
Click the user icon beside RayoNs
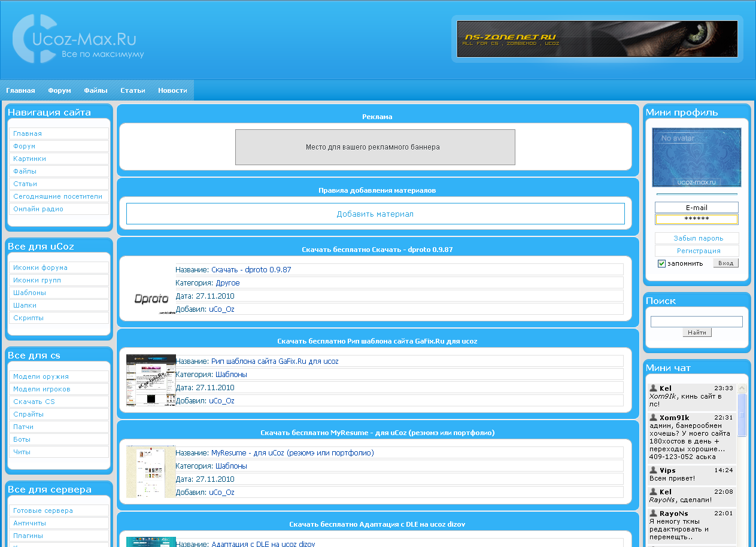[654, 513]
